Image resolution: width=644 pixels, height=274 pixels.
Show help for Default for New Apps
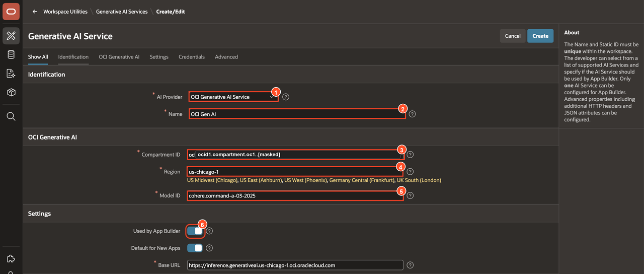tap(209, 248)
